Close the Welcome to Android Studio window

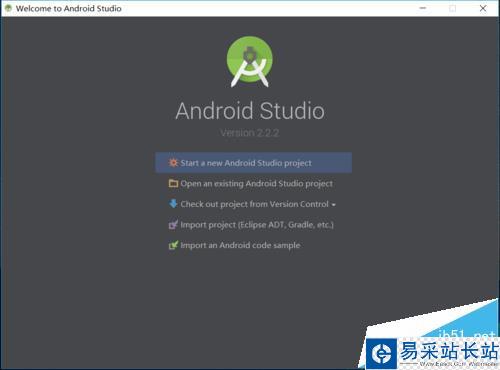483,8
